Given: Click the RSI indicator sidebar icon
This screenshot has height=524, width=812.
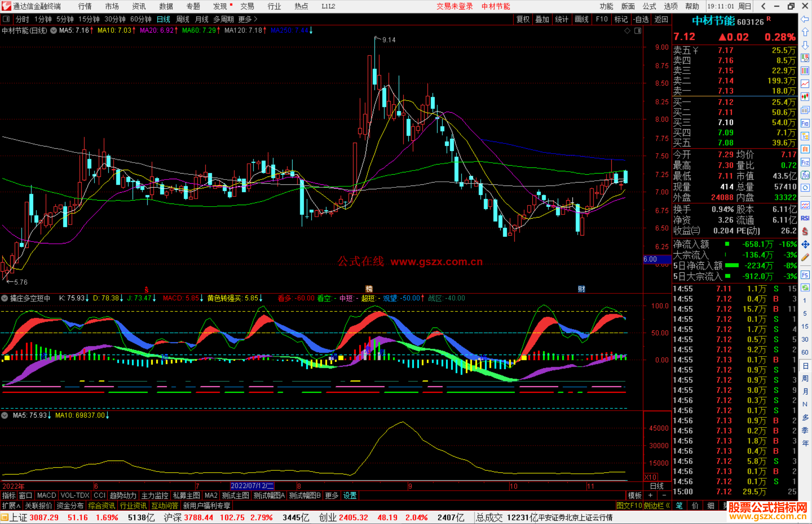Looking at the screenshot, I should (805, 218).
